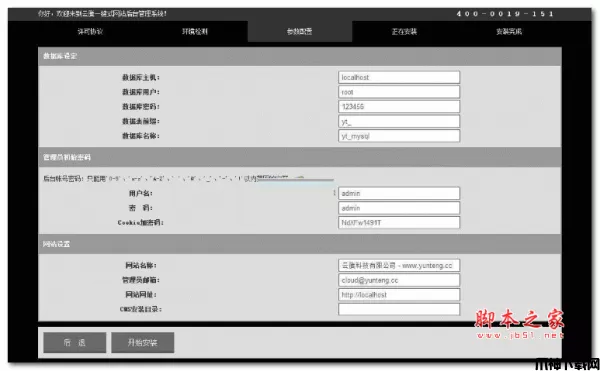Focus the 数据表前缀 field containing yt_

399,121
